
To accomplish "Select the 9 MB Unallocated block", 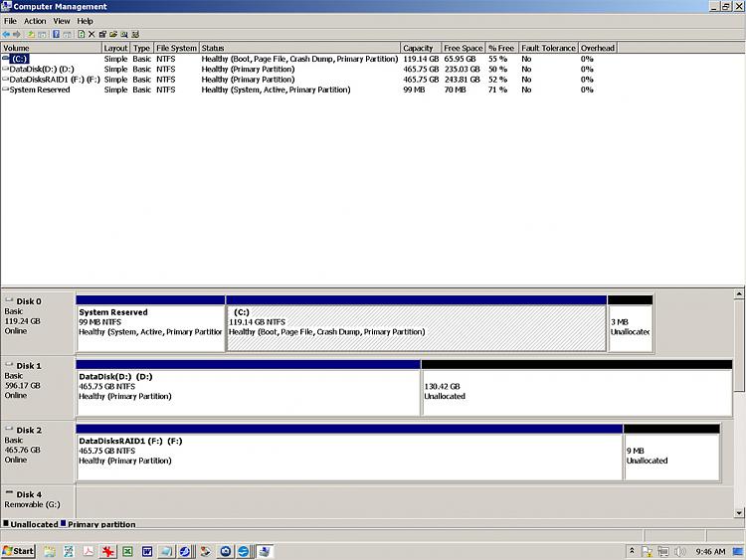I will click(671, 453).
